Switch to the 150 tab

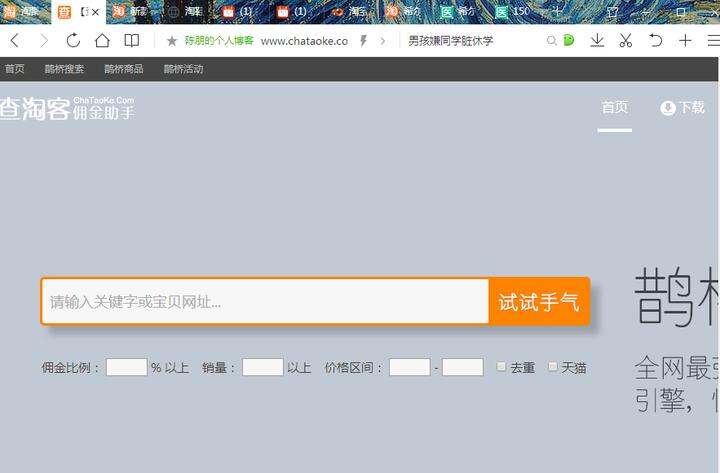click(x=513, y=12)
